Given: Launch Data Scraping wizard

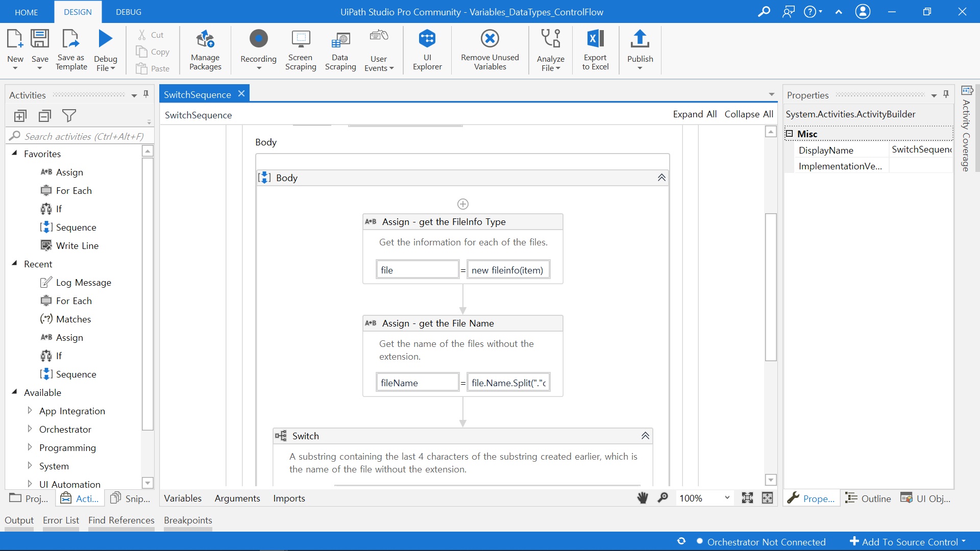Looking at the screenshot, I should click(340, 49).
